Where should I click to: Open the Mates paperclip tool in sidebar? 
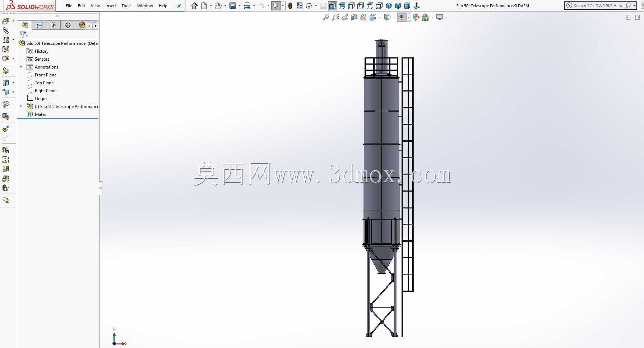tap(6, 30)
